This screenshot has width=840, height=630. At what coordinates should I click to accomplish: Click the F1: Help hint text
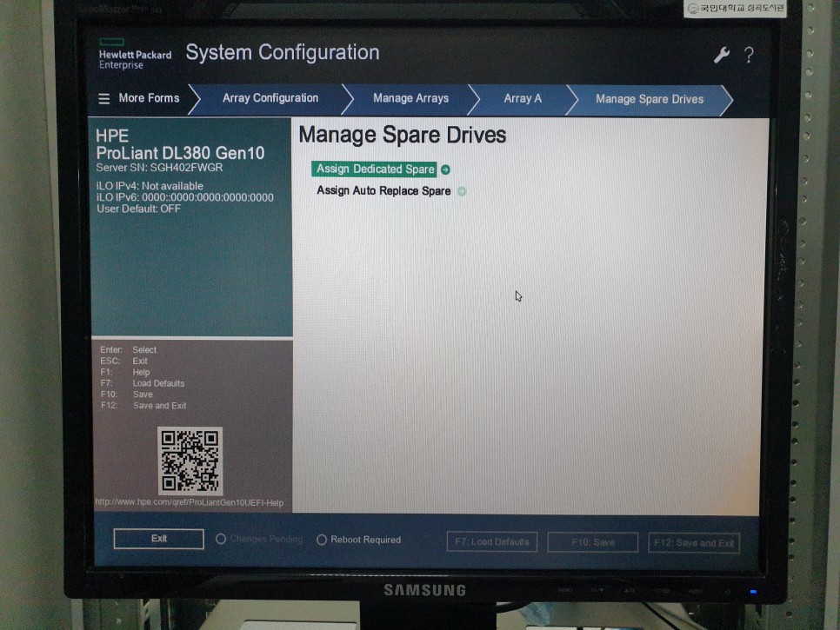125,372
